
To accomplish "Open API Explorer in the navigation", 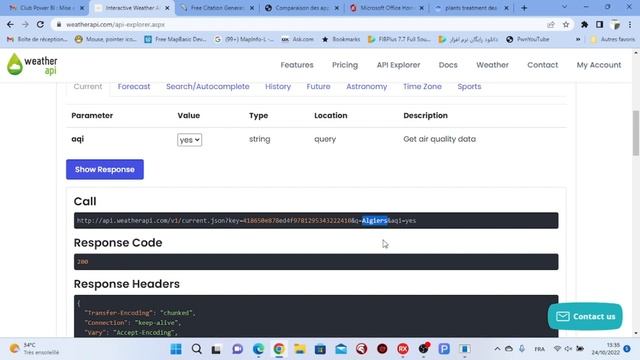I will pos(398,65).
